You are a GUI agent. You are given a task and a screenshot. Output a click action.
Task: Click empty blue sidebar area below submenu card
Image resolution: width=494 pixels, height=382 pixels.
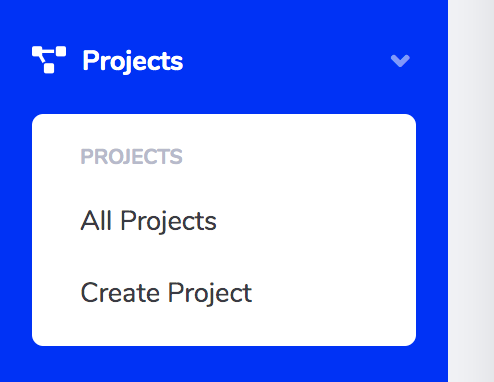[x=224, y=365]
